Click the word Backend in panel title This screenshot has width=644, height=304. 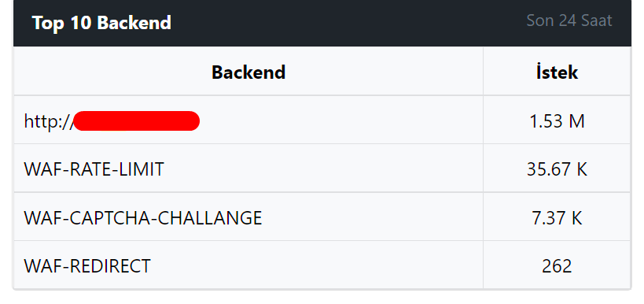[x=134, y=23]
